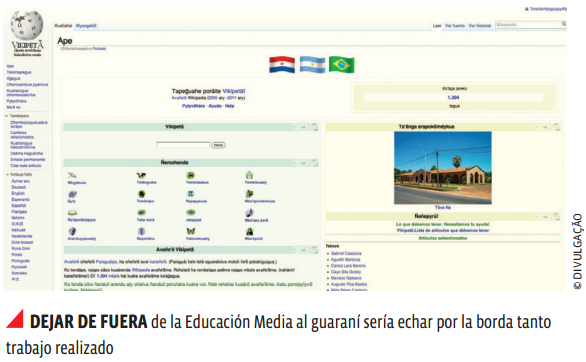Switch to the Kuatiahai tab
Screen dimensions: 586x362
tap(63, 26)
